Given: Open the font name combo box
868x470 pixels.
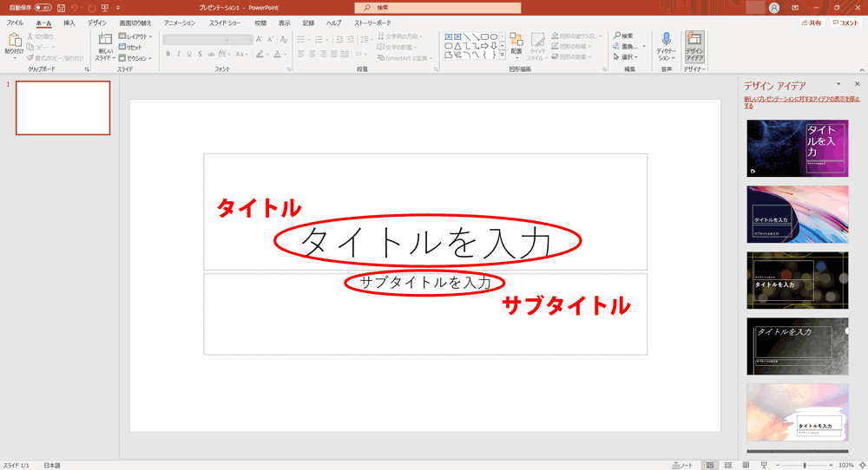Looking at the screenshot, I should pos(195,39).
